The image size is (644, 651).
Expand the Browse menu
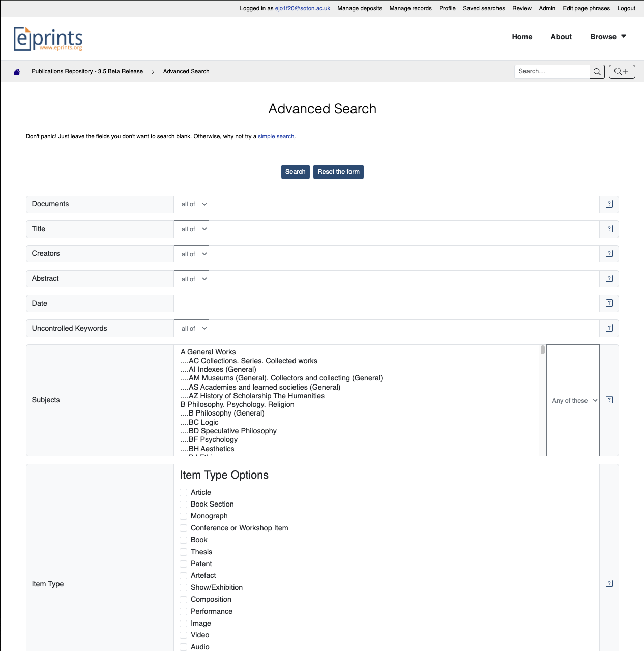point(608,37)
